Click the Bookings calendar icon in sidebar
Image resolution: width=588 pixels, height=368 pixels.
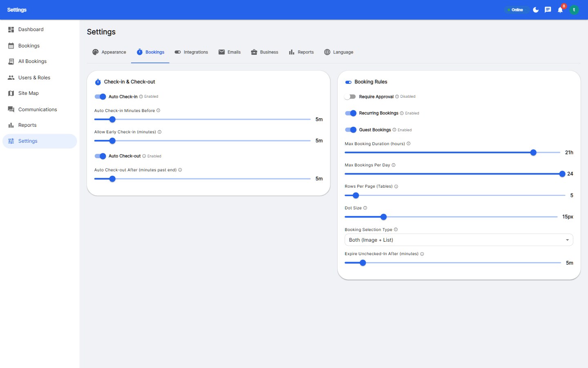11,46
